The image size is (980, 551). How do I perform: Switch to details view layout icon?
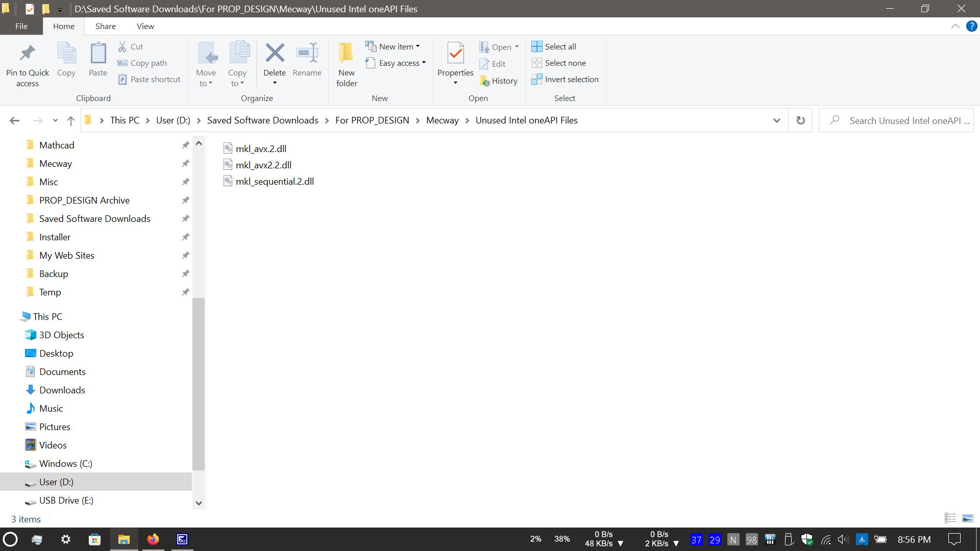click(950, 518)
